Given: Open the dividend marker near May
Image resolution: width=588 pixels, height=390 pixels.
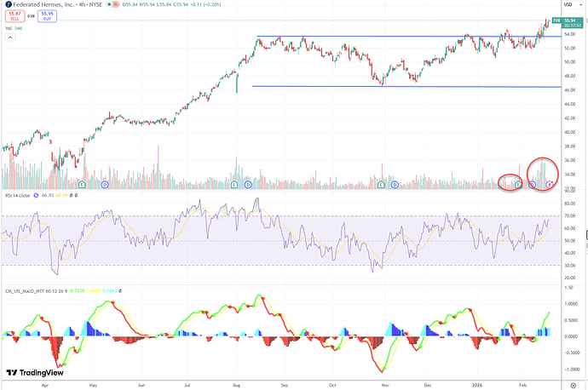Looking at the screenshot, I should tap(105, 185).
